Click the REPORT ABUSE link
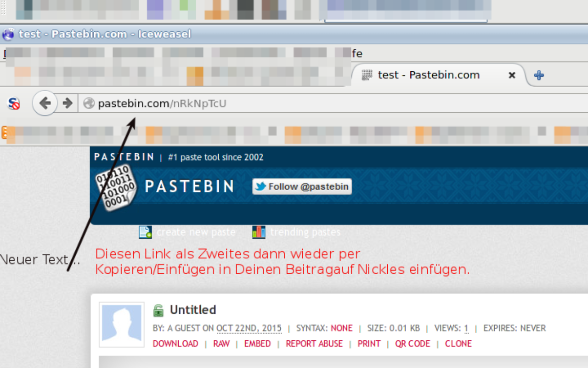The width and height of the screenshot is (588, 368). pyautogui.click(x=314, y=344)
